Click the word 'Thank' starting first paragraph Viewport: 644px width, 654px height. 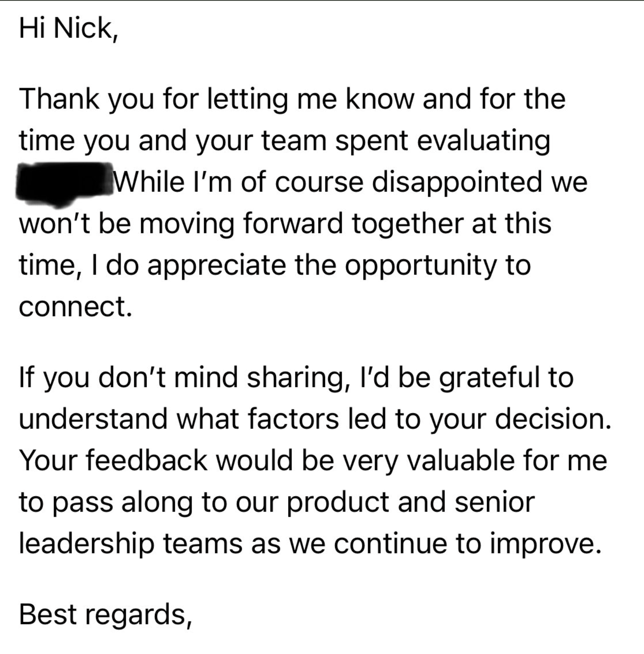tap(59, 99)
